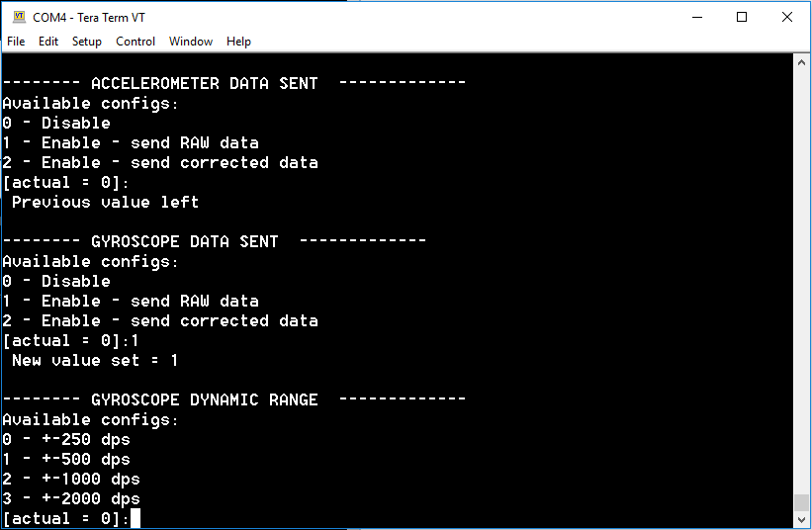
Task: Open the Window menu
Action: click(191, 42)
